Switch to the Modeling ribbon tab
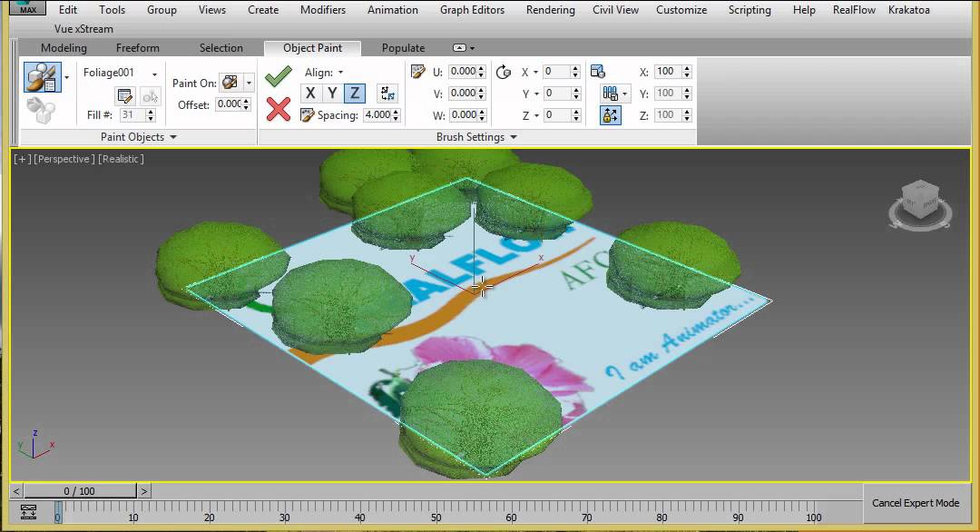Viewport: 980px width, 532px height. pos(64,47)
